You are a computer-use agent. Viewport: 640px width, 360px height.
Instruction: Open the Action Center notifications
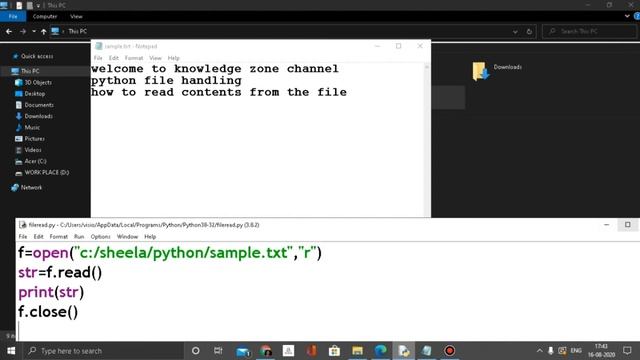pyautogui.click(x=627, y=351)
